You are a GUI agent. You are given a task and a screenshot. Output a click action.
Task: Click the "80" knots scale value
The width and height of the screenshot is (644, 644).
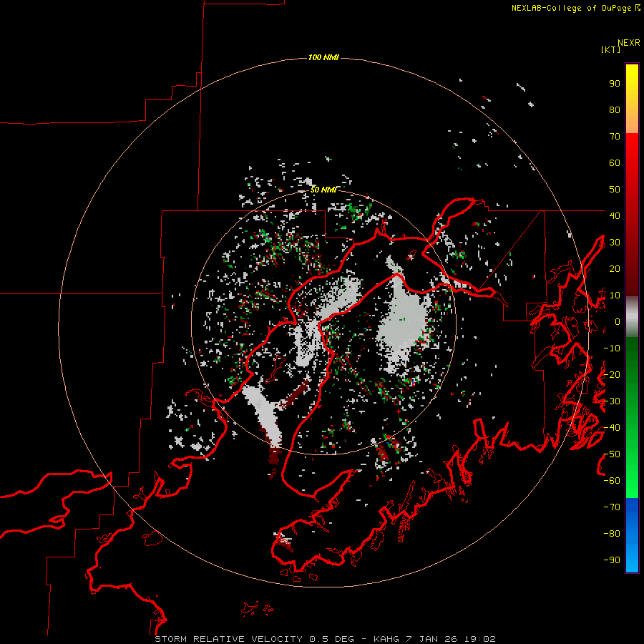(615, 110)
